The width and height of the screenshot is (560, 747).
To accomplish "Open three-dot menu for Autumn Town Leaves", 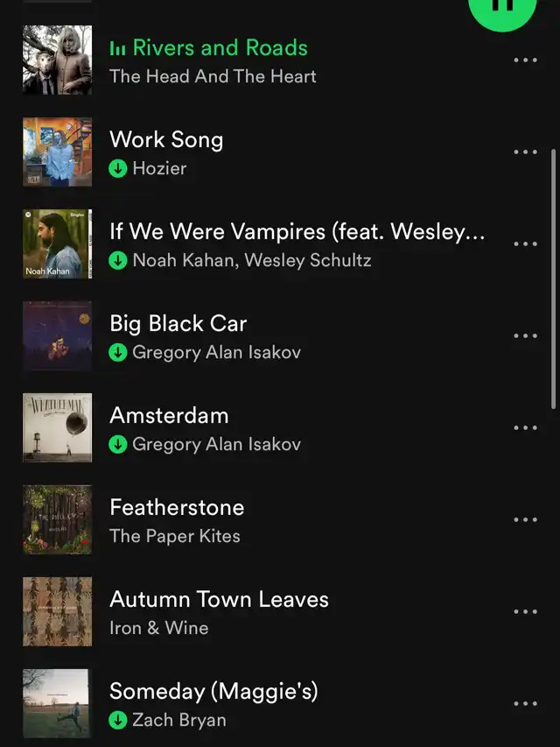I will click(x=525, y=612).
